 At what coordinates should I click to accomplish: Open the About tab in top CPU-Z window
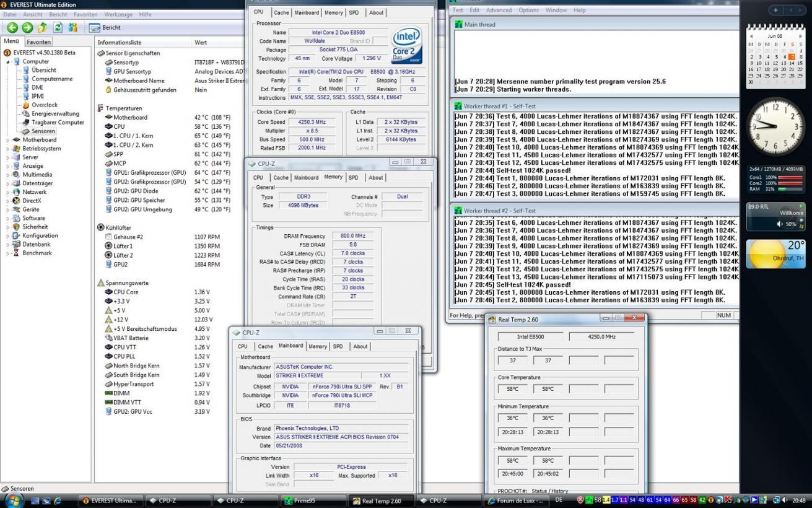376,12
